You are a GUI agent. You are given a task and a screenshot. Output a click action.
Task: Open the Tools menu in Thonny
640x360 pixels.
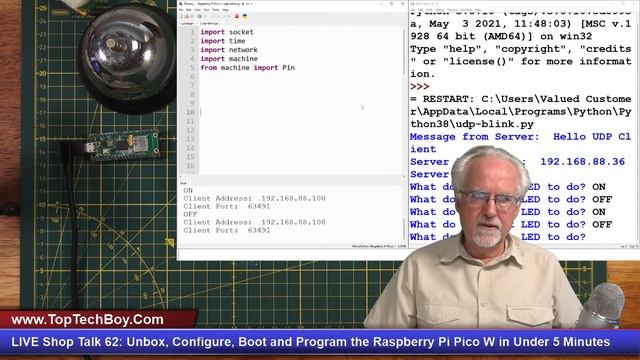point(216,10)
